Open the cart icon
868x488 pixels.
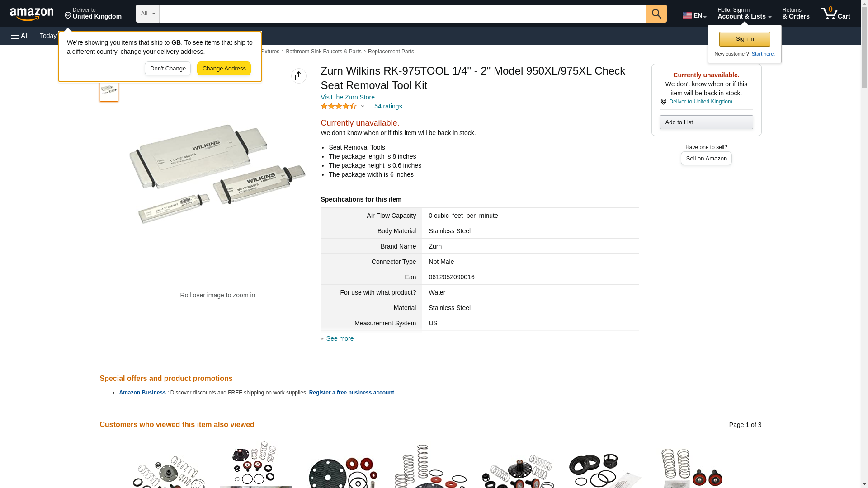click(x=835, y=14)
